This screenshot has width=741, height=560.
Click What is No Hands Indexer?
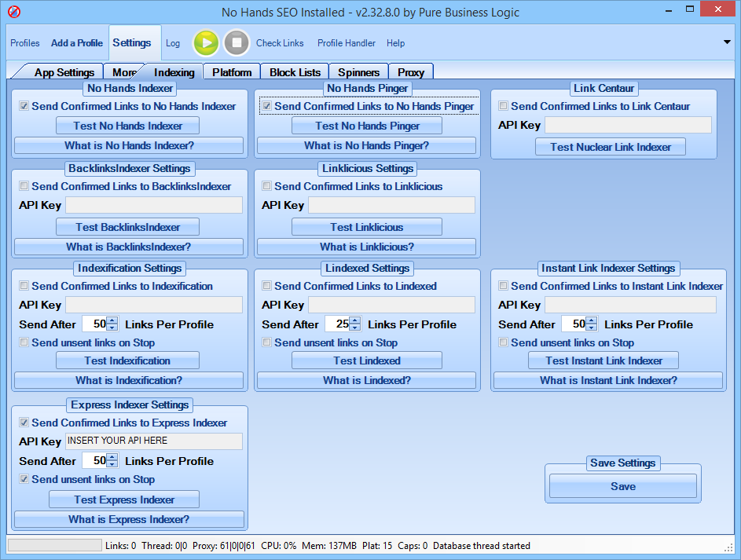coord(129,145)
